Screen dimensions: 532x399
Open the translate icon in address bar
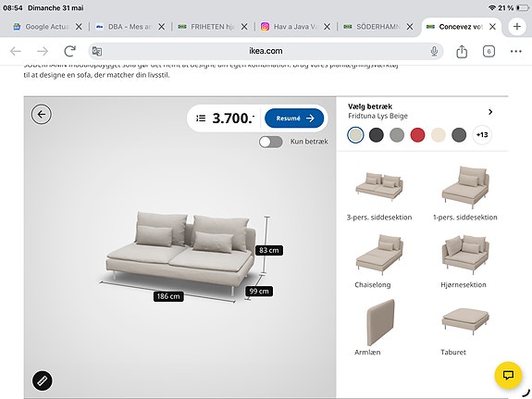(x=97, y=52)
